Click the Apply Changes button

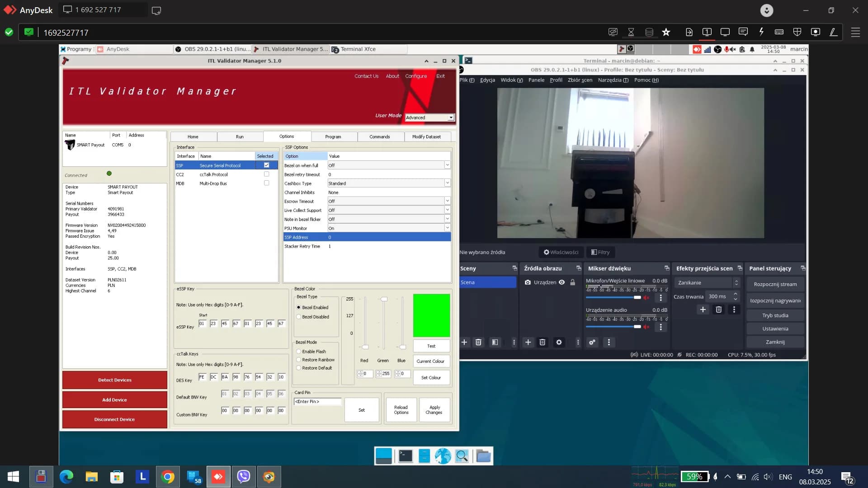tap(434, 410)
